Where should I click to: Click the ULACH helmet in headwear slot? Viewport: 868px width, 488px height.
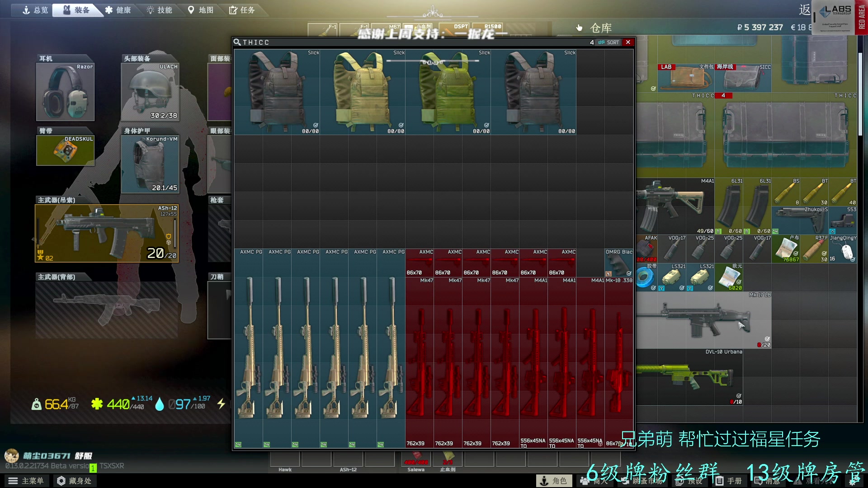click(x=150, y=92)
